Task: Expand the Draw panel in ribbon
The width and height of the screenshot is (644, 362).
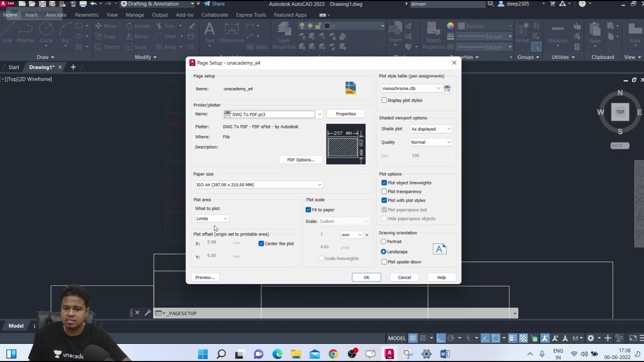Action: click(x=45, y=57)
